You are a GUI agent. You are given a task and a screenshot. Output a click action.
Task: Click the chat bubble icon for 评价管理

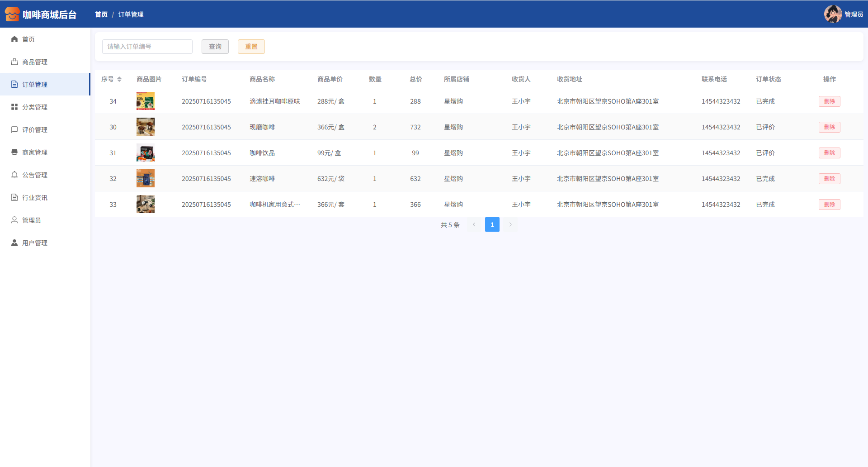pos(14,130)
